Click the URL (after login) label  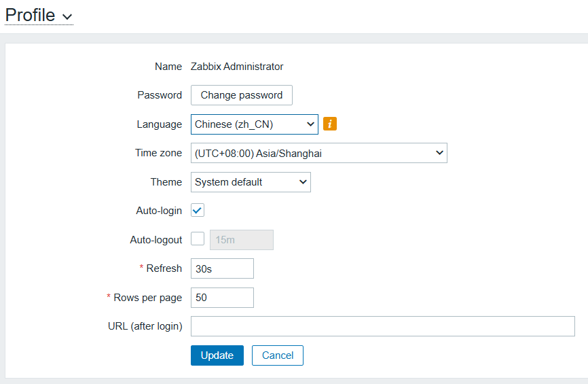click(x=145, y=326)
